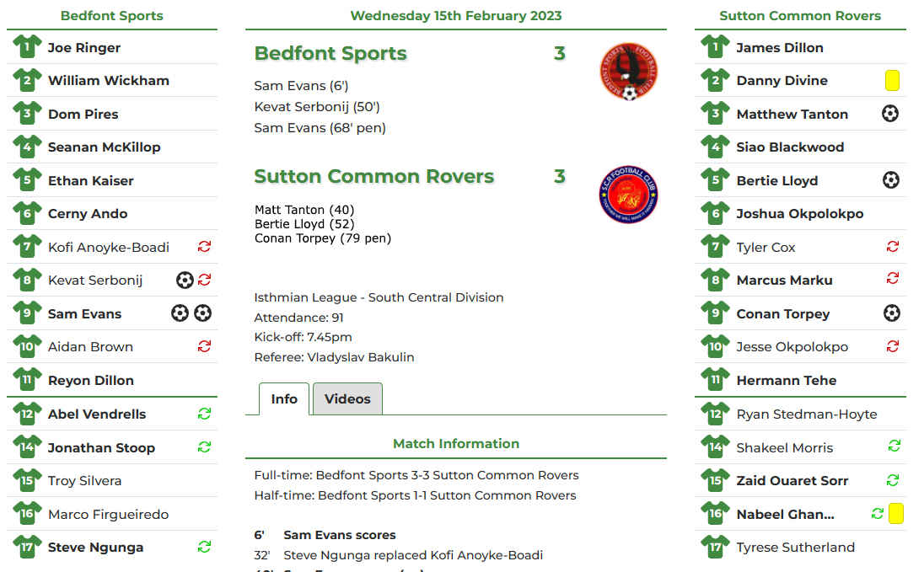Click the Match Information section header
This screenshot has height=572, width=924.
[x=456, y=443]
